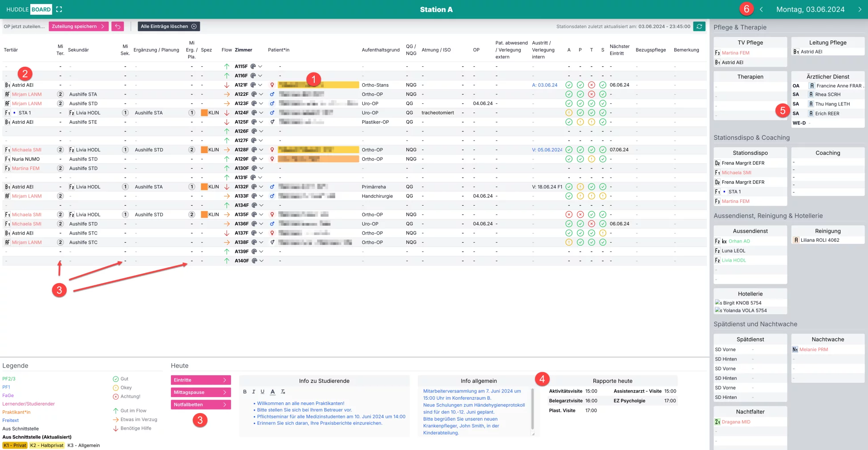Expand the Eintritte section under Heute
The height and width of the screenshot is (450, 868).
pos(200,380)
